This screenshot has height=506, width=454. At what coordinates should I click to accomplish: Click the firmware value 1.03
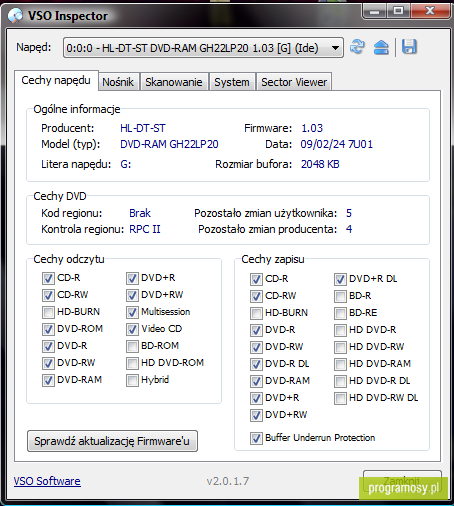click(312, 128)
